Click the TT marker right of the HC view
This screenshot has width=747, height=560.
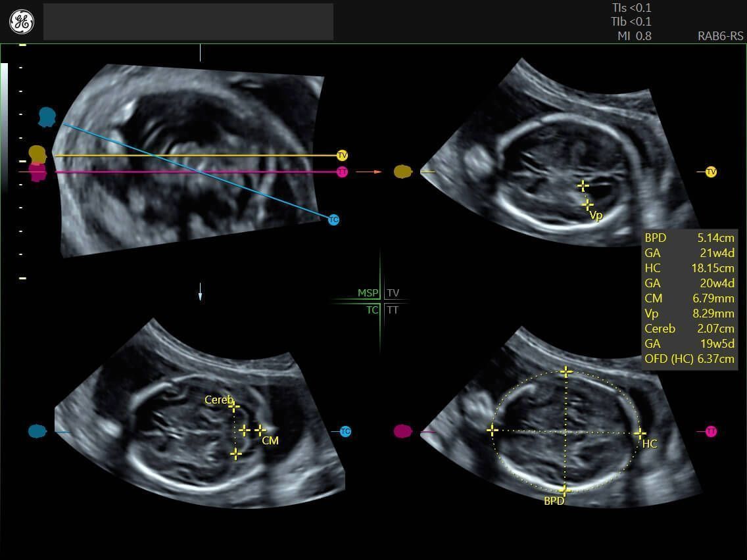tap(710, 431)
